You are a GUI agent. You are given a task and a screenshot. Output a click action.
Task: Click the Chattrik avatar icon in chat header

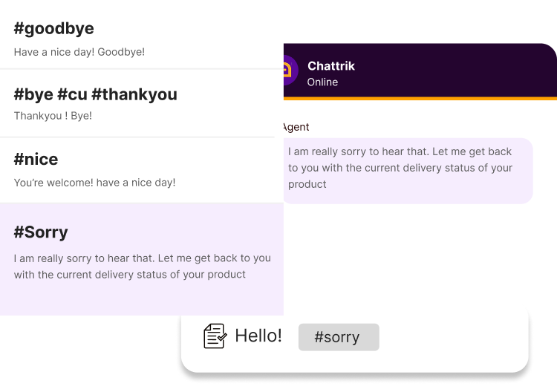[x=287, y=71]
